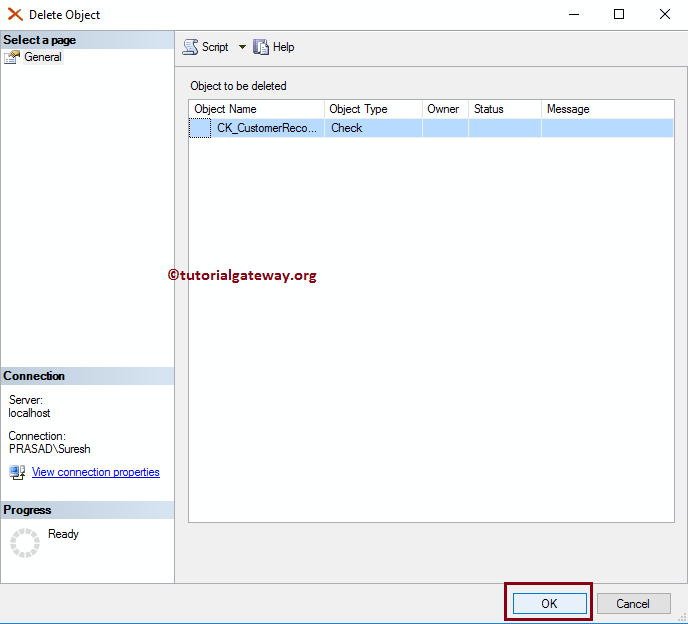
Task: Select the General page entry
Action: click(x=43, y=57)
